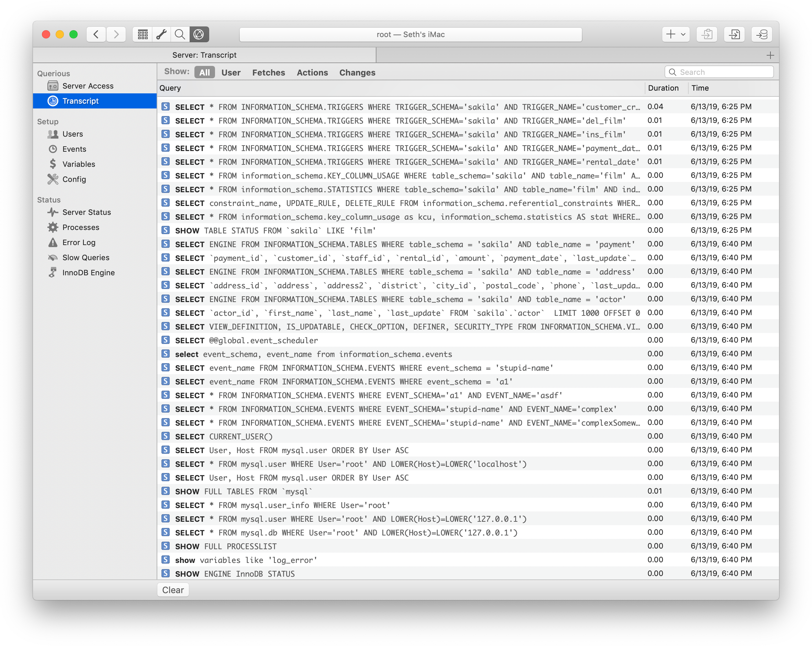Add a new tab with the tab bar plus
The width and height of the screenshot is (812, 646).
coord(770,55)
